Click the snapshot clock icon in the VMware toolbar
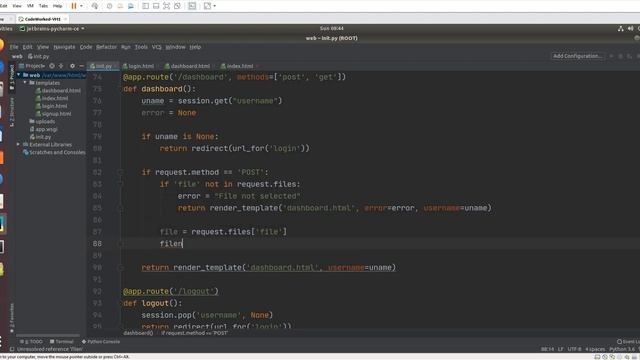Screen dimensions: 640x360 [109, 6]
